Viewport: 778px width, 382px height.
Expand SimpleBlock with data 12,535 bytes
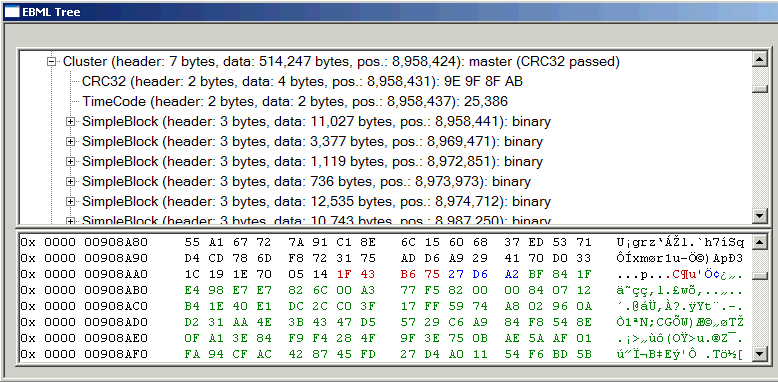(70, 201)
